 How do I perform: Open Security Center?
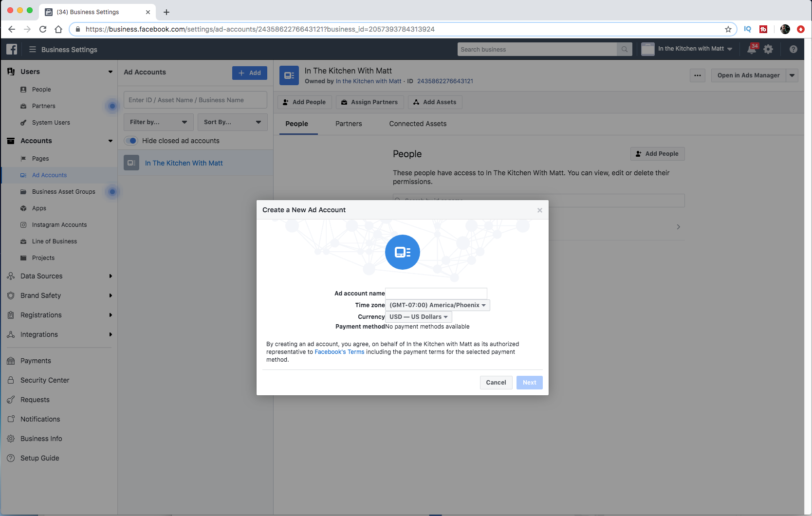[45, 380]
